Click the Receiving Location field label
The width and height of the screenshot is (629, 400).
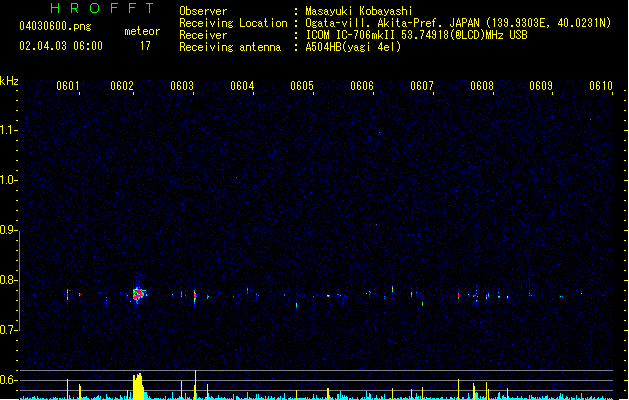pyautogui.click(x=233, y=23)
